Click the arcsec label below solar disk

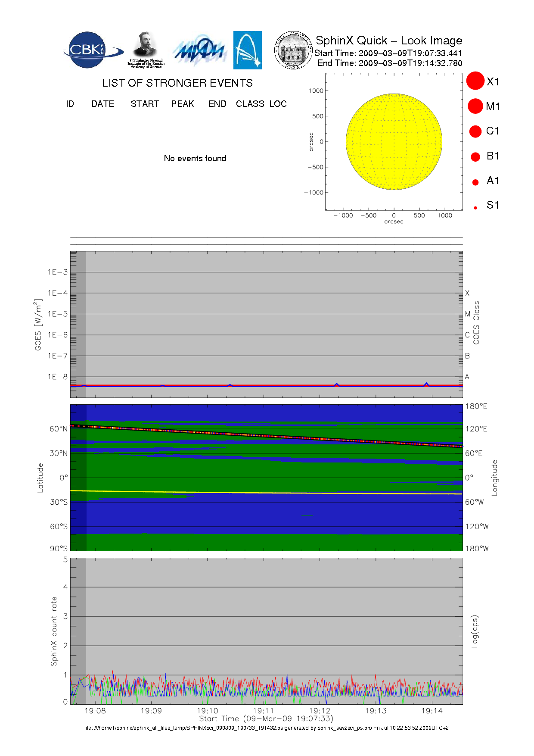tap(394, 222)
